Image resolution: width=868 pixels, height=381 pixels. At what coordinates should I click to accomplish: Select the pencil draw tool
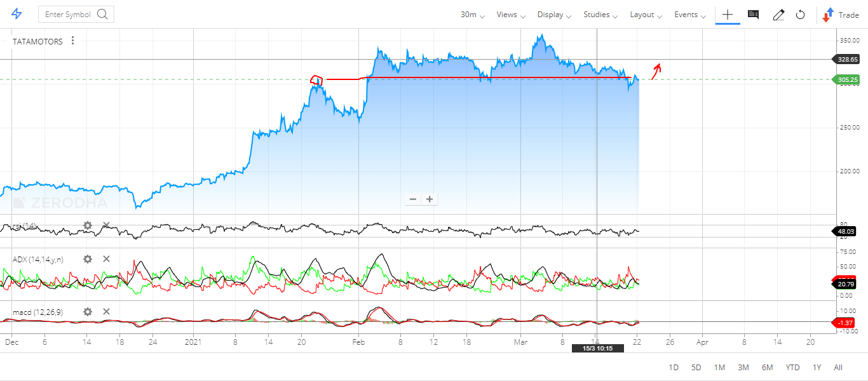point(778,15)
